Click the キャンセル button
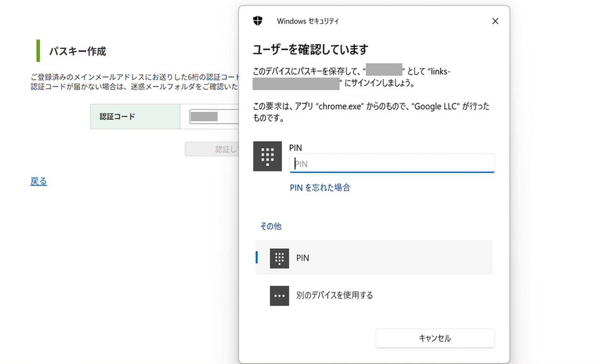 coord(435,338)
